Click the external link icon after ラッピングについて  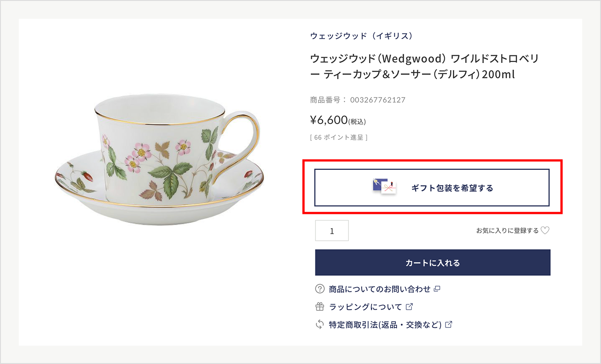coord(409,307)
